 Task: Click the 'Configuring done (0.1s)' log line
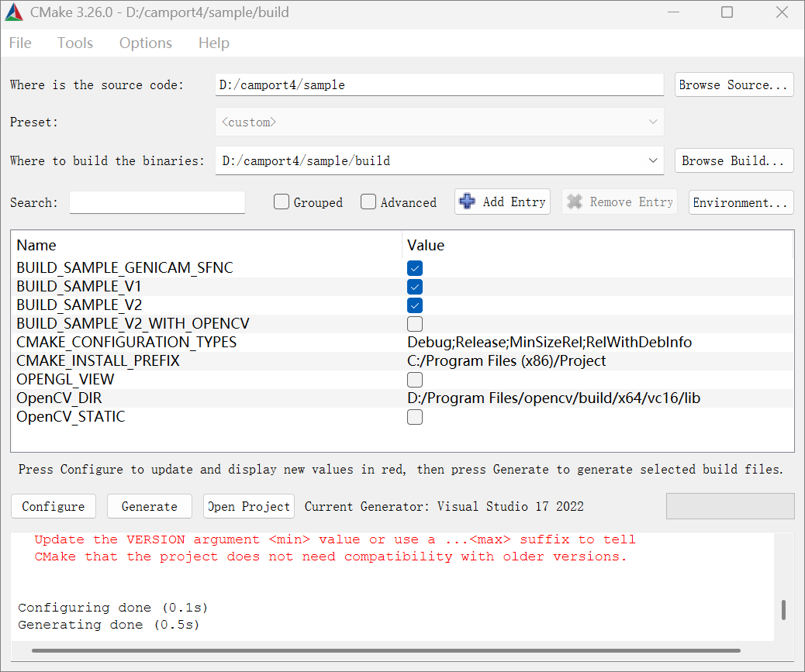pyautogui.click(x=113, y=608)
